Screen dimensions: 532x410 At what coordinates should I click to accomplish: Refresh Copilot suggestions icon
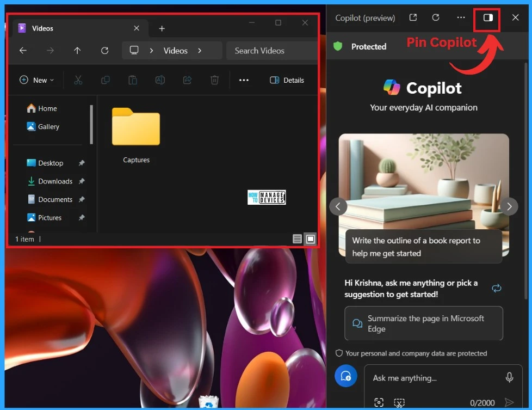pyautogui.click(x=497, y=289)
